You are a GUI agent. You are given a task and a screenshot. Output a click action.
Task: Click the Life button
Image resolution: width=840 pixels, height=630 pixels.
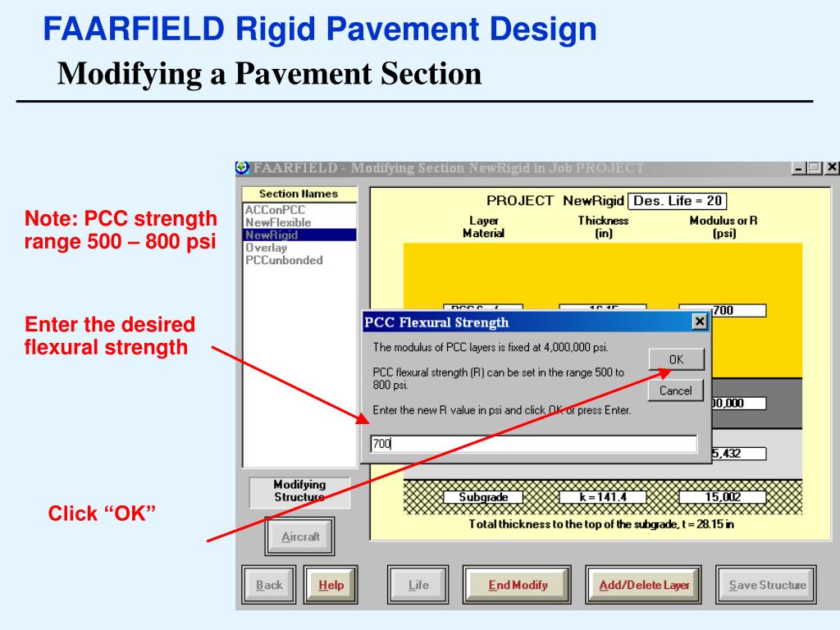click(x=418, y=585)
